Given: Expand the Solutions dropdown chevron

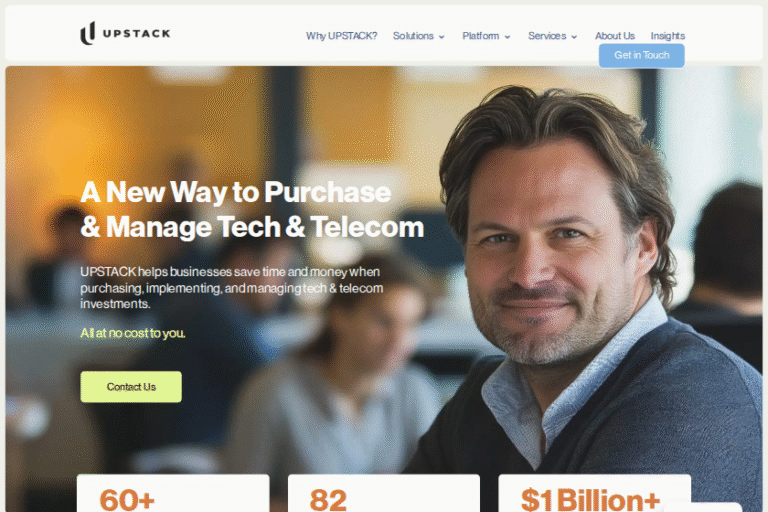Looking at the screenshot, I should (442, 37).
